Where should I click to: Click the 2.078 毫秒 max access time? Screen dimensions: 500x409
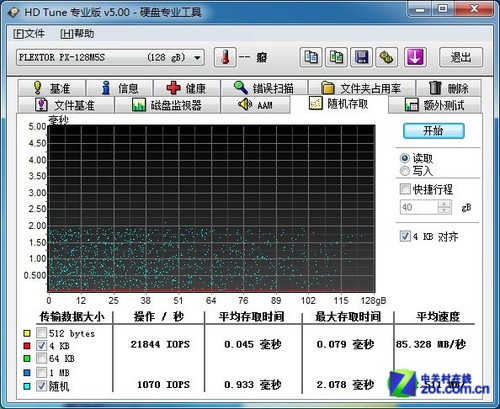345,384
